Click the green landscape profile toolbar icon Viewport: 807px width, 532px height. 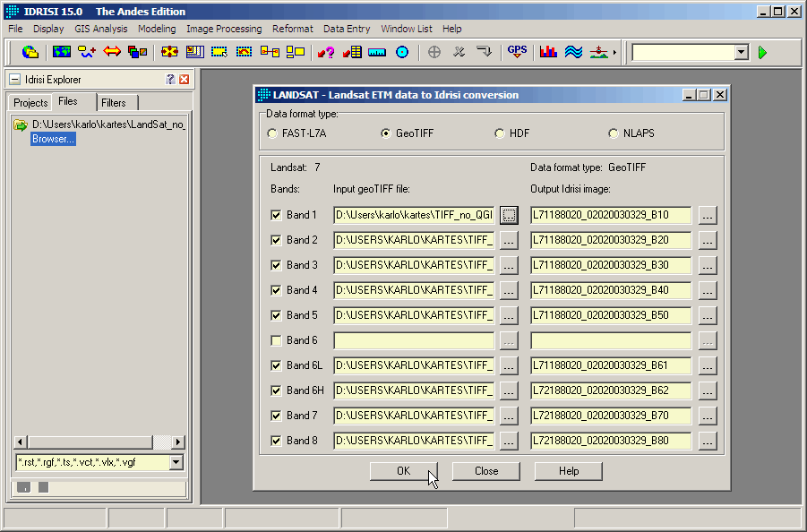pyautogui.click(x=598, y=52)
